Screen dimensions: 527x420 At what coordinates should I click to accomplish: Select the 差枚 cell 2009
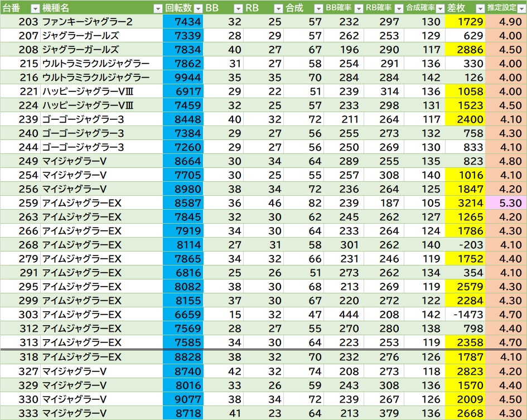click(465, 399)
